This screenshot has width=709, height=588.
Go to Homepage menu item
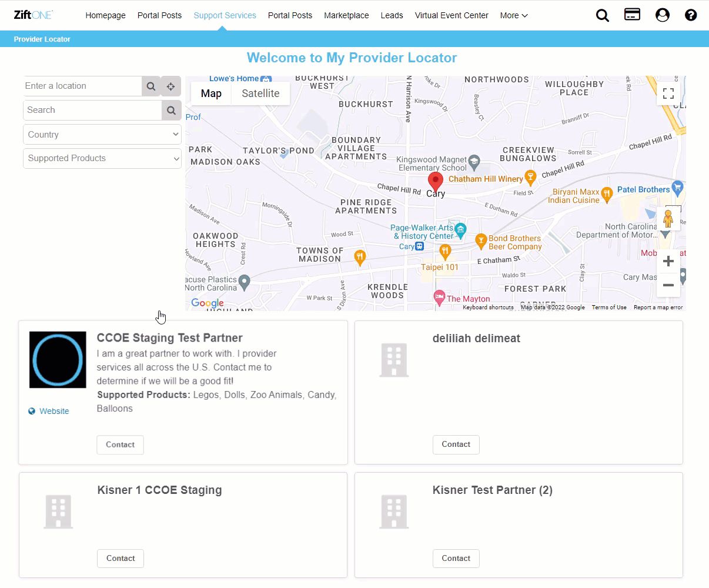105,15
